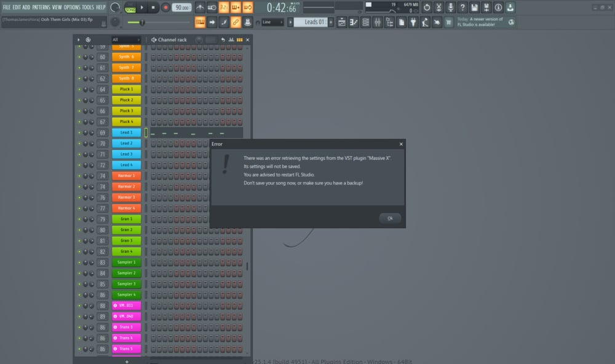Open the Mixer view icon
615x364 pixels.
point(378,22)
